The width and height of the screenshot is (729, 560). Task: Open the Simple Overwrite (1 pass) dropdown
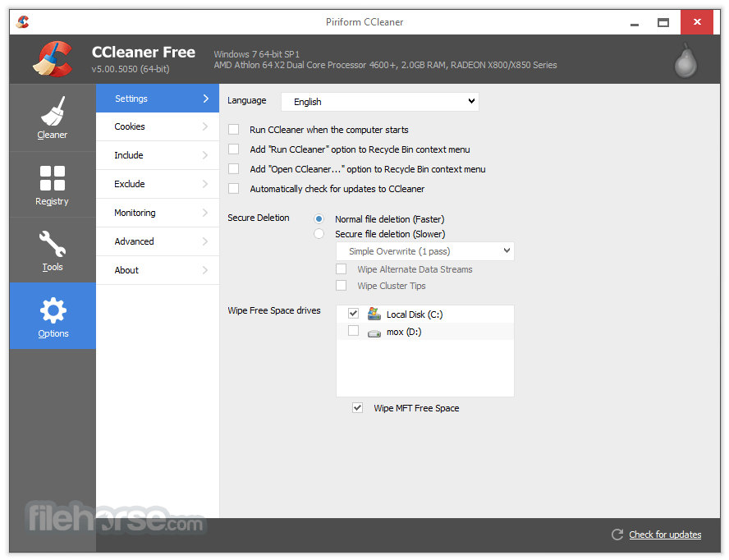point(425,251)
